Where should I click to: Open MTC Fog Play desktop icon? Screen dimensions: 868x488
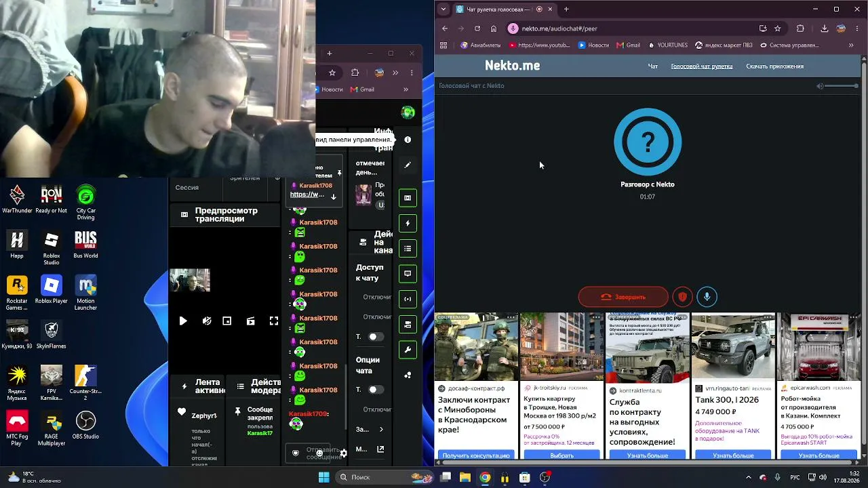click(17, 428)
